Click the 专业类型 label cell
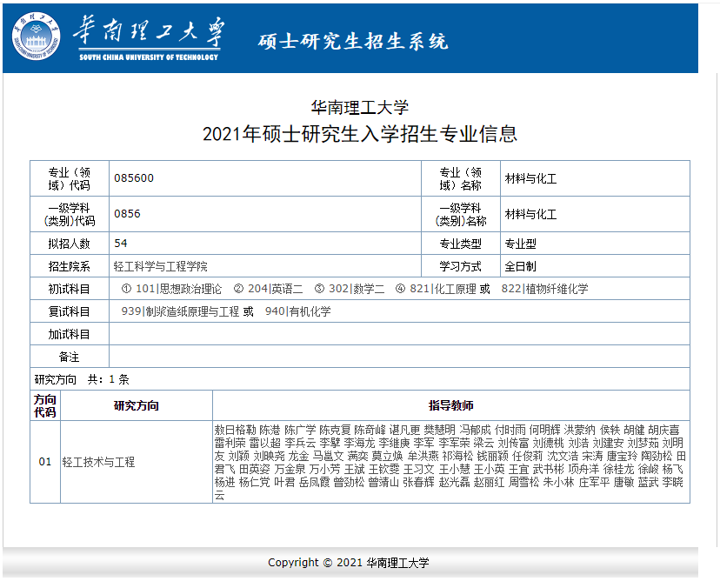This screenshot has height=588, width=720. pos(461,243)
